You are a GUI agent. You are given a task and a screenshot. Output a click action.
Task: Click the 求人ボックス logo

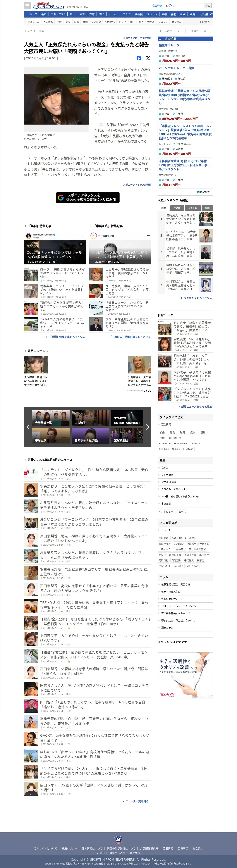(204, 192)
